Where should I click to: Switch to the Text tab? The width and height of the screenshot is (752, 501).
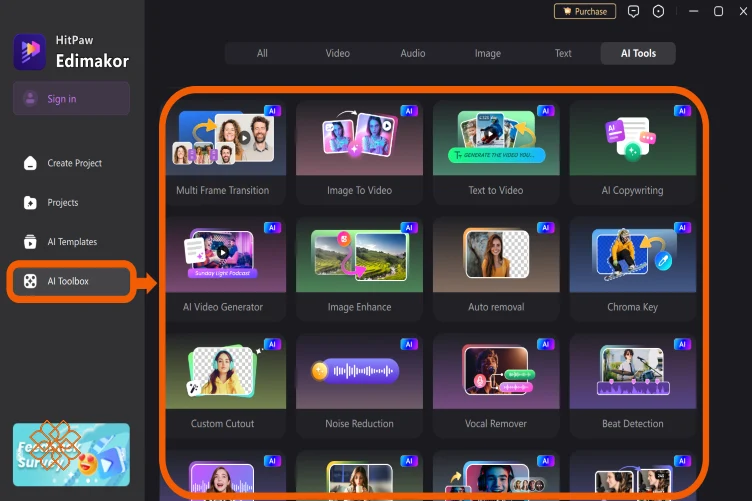tap(563, 53)
